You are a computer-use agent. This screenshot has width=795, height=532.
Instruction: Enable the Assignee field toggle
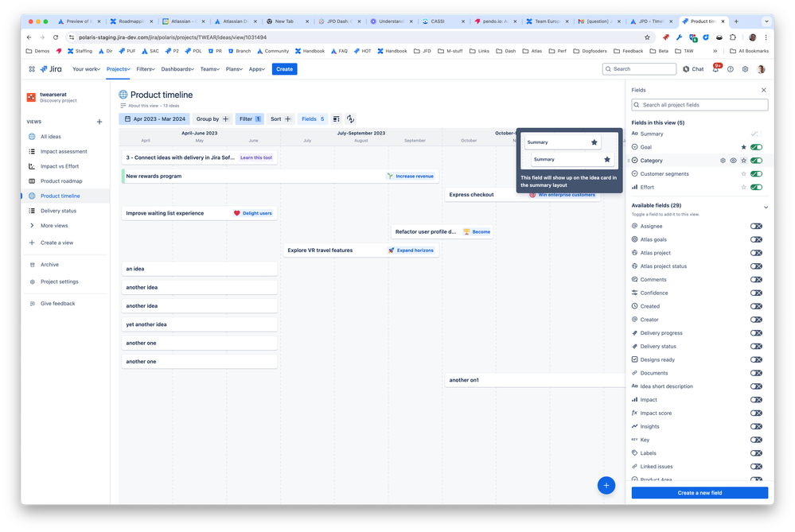(x=756, y=226)
